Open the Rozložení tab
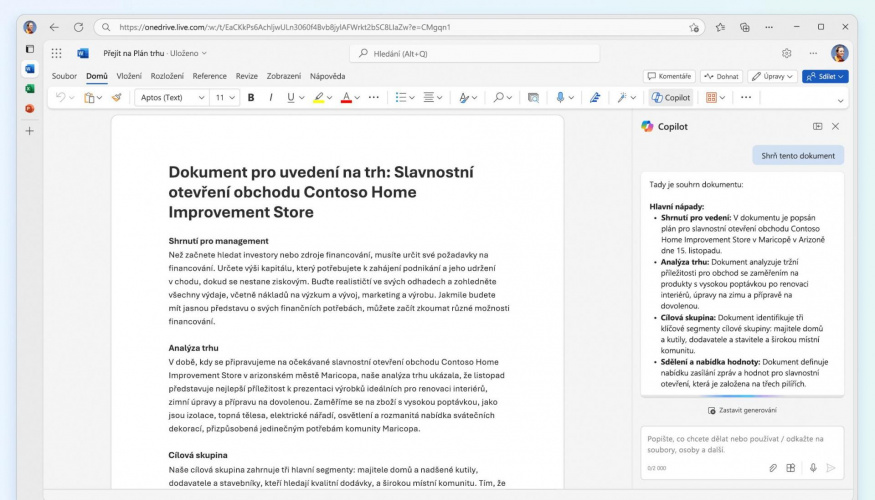 tap(167, 76)
